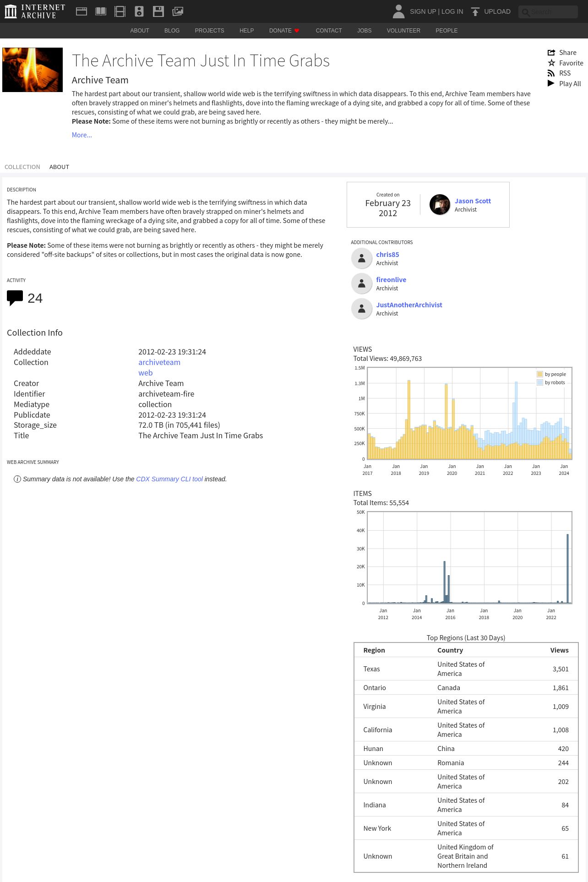Click Jason Scott's profile photo
Image resolution: width=588 pixels, height=882 pixels.
(440, 205)
